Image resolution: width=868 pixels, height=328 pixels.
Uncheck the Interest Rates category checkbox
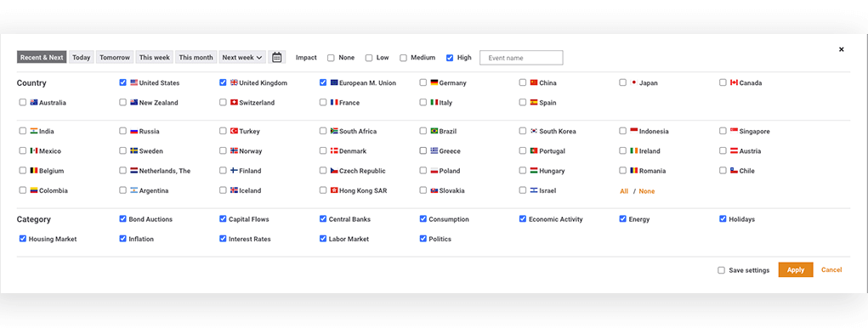[223, 239]
